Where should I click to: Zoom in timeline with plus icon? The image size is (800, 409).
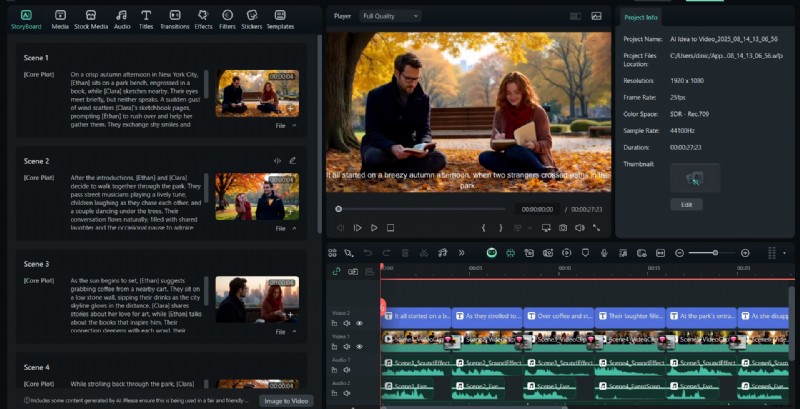745,253
